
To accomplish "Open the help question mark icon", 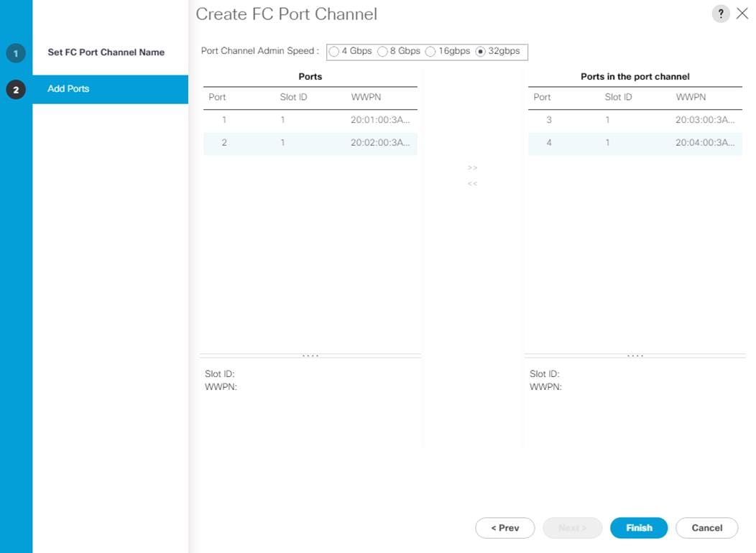I will coord(720,14).
